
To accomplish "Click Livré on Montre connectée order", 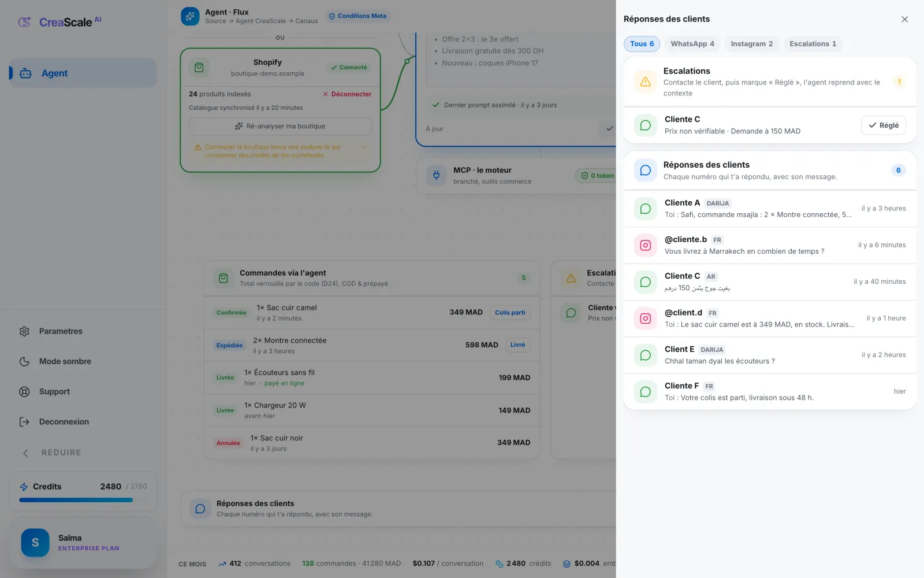I will tap(517, 345).
